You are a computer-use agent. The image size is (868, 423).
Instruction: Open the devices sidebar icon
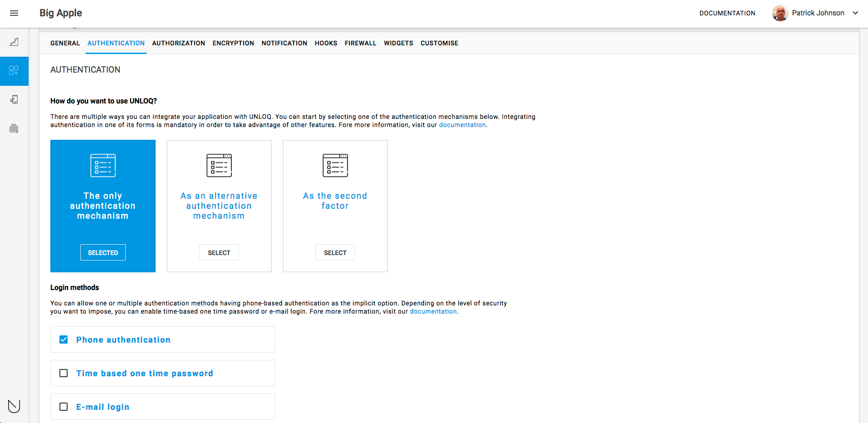coord(14,100)
